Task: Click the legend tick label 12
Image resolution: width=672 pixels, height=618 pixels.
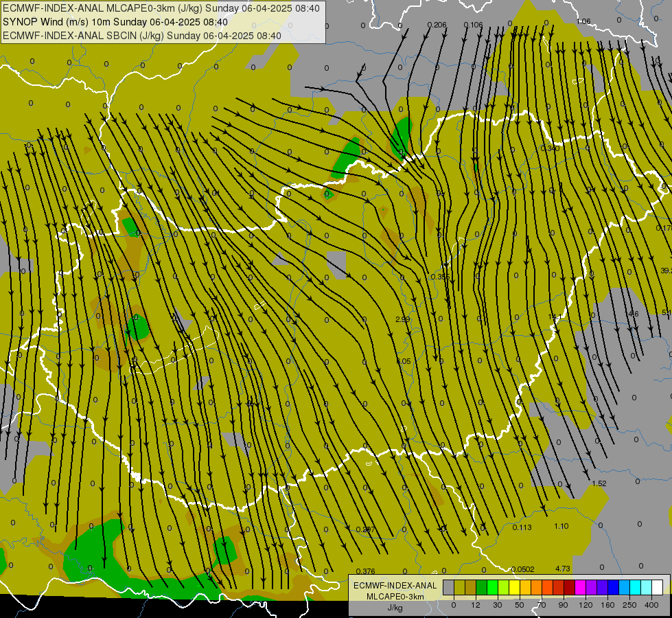Action: pos(476,605)
